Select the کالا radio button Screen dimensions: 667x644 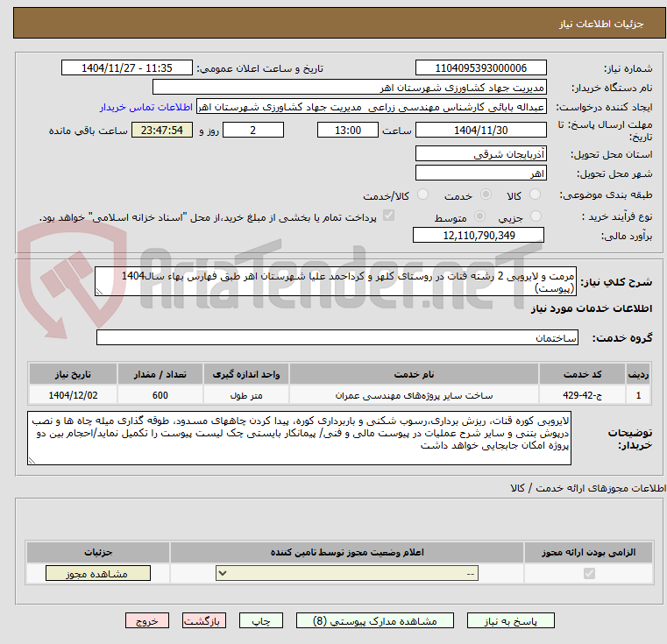535,195
